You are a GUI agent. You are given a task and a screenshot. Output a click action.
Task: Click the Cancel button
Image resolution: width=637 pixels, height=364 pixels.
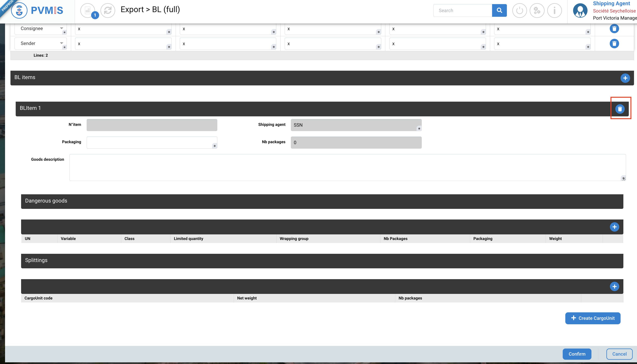pyautogui.click(x=619, y=354)
